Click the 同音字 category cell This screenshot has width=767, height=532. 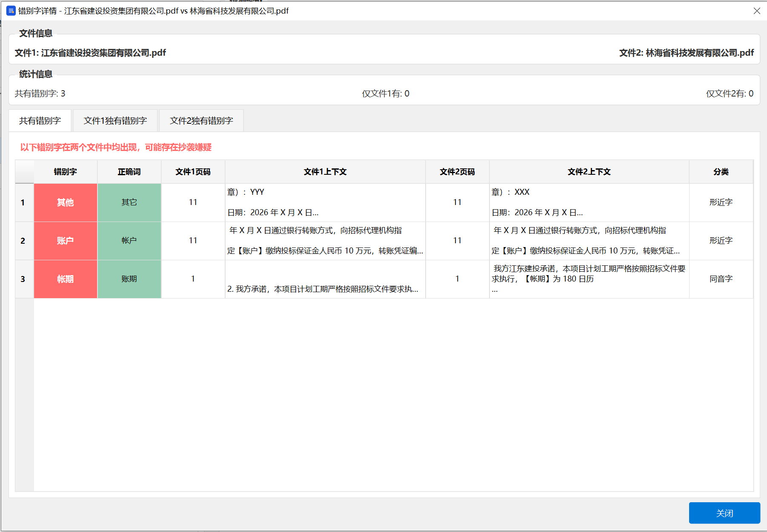[721, 279]
